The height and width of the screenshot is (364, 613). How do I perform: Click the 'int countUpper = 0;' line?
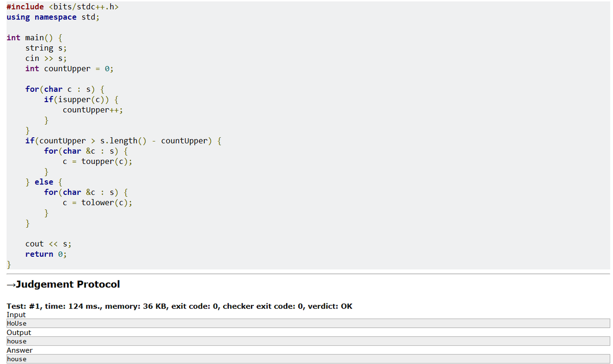tap(69, 68)
